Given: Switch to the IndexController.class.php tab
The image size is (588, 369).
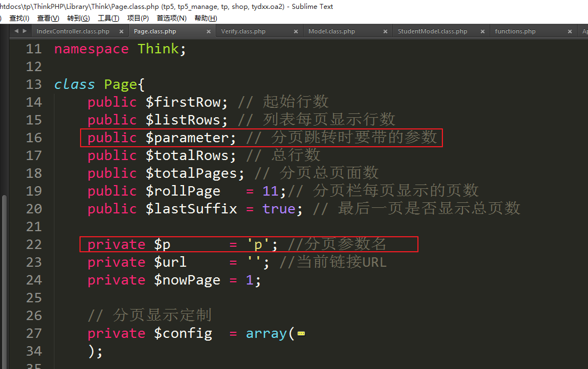Looking at the screenshot, I should tap(73, 32).
